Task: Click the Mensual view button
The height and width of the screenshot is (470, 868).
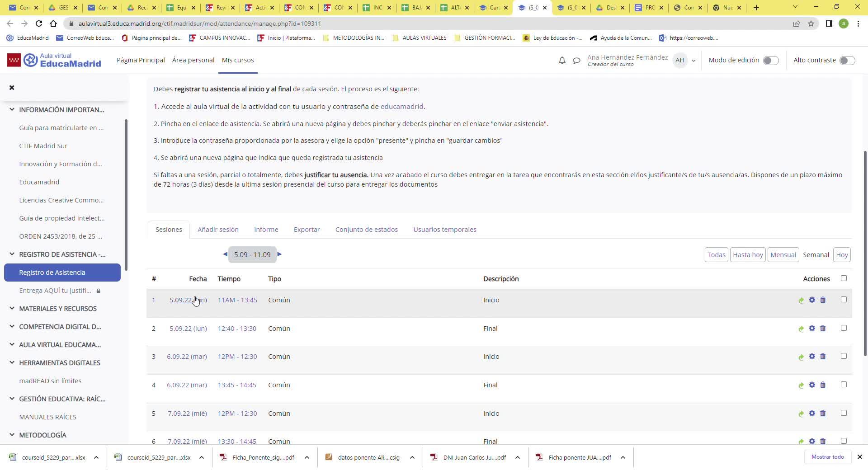Action: click(783, 255)
